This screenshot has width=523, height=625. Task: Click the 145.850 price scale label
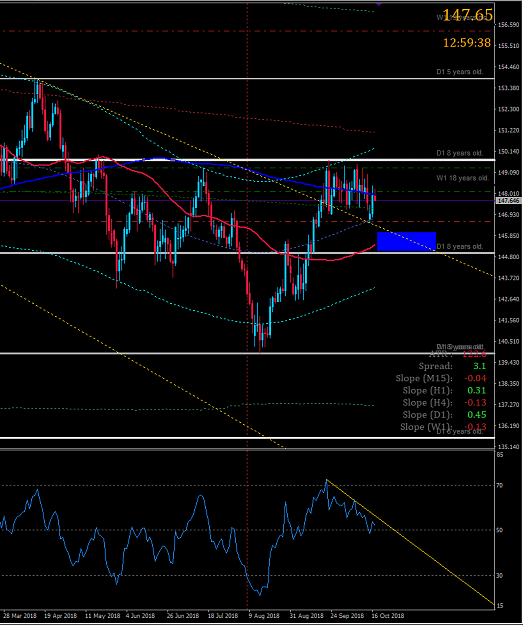[x=509, y=236]
